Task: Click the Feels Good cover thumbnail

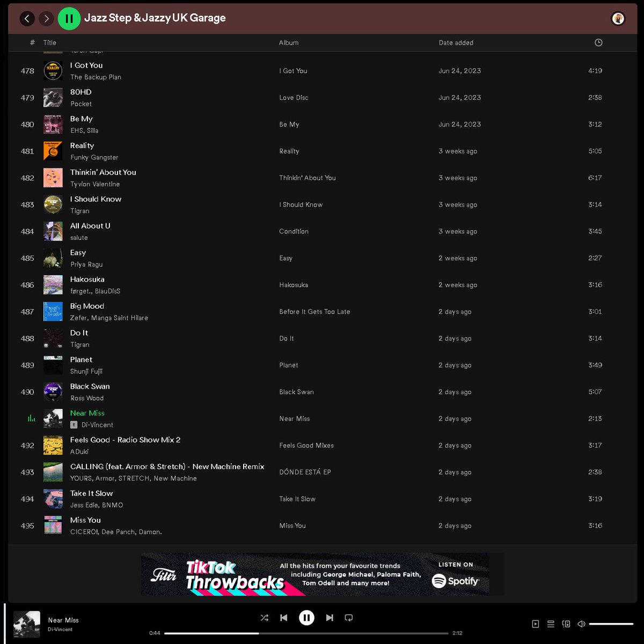Action: pos(53,445)
